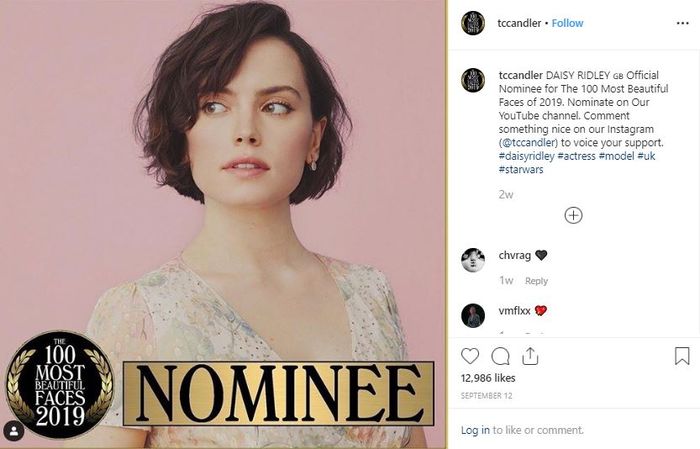The width and height of the screenshot is (700, 449).
Task: Click the comment speech bubble icon
Action: click(501, 356)
